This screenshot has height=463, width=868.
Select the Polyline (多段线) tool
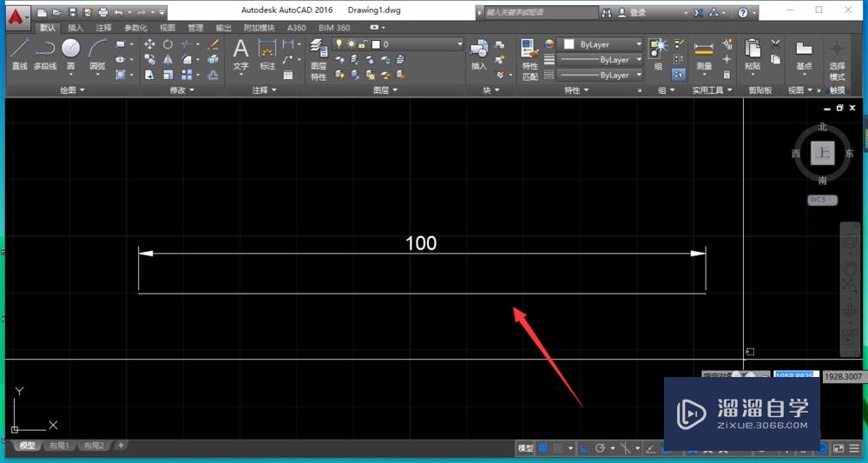click(x=45, y=54)
